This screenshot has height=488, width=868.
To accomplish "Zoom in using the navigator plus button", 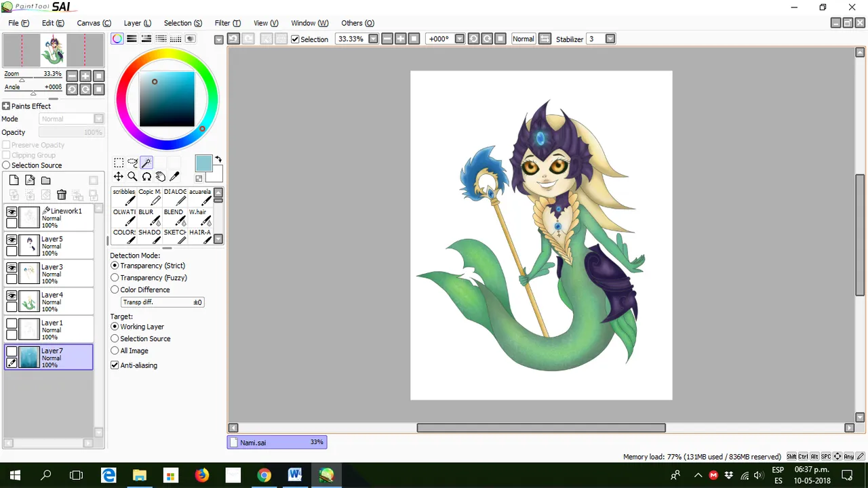I will click(85, 76).
